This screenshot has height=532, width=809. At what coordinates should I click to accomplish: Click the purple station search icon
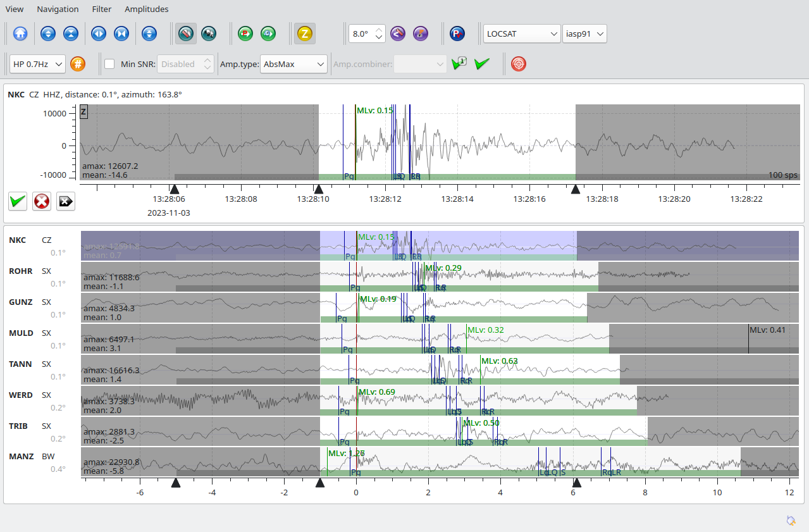tap(421, 34)
